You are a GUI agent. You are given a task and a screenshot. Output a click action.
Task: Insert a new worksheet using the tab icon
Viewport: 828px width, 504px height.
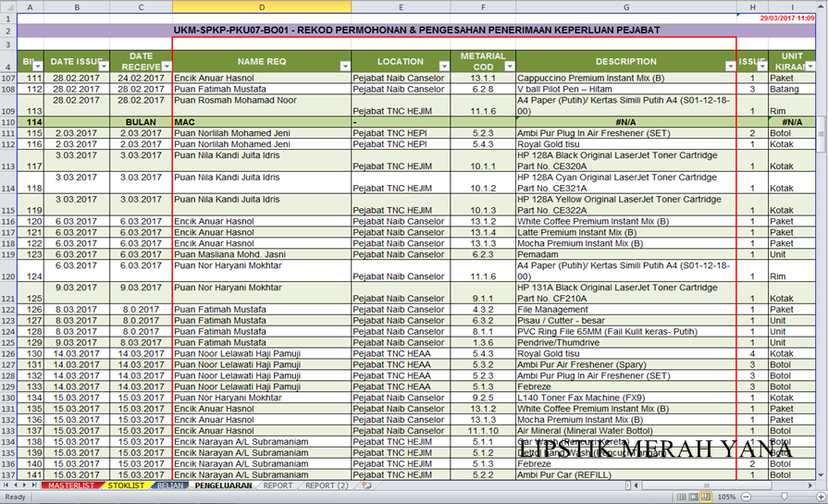[x=366, y=486]
